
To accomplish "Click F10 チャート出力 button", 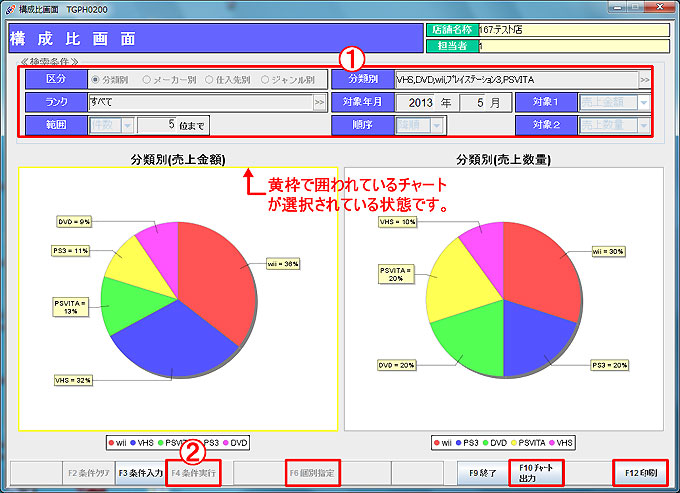I will pyautogui.click(x=536, y=473).
